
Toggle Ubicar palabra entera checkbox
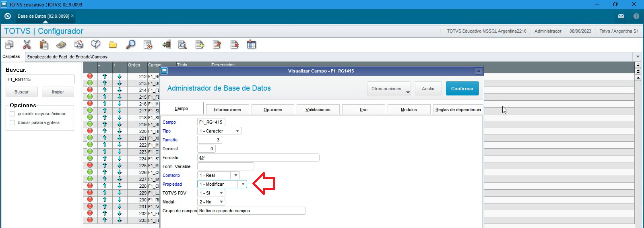12,123
